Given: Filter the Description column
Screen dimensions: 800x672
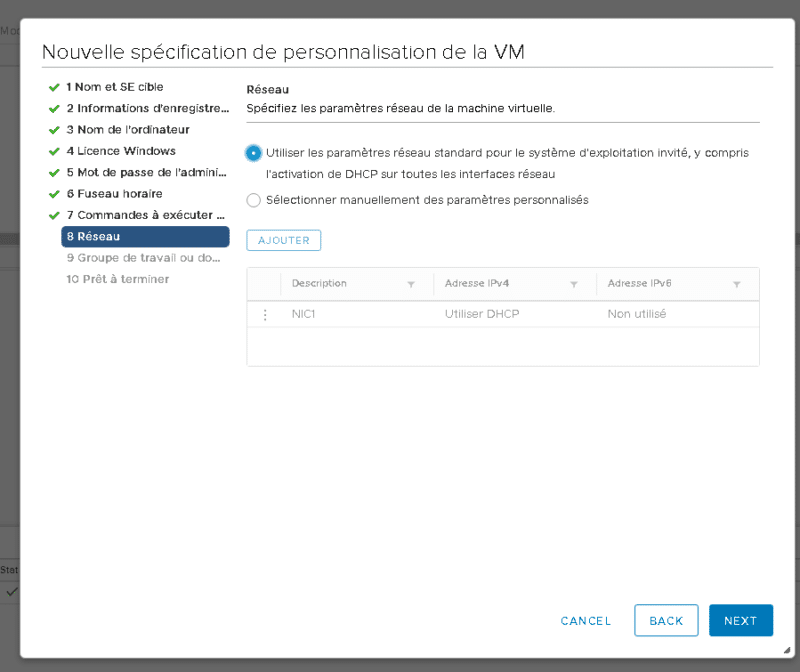Looking at the screenshot, I should pos(411,284).
